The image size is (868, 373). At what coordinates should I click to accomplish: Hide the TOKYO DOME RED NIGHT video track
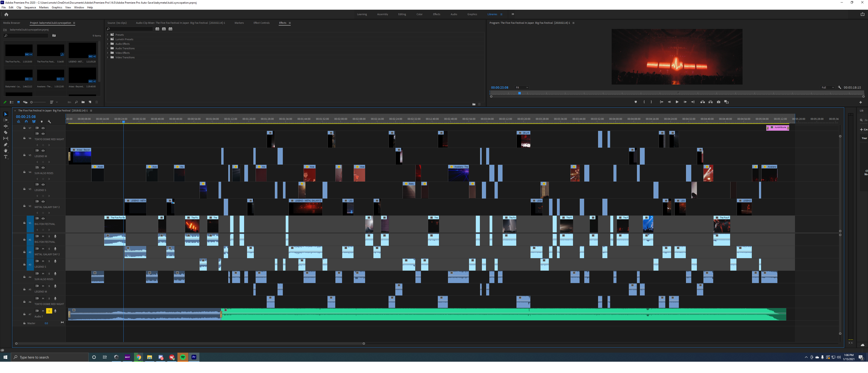pyautogui.click(x=43, y=134)
